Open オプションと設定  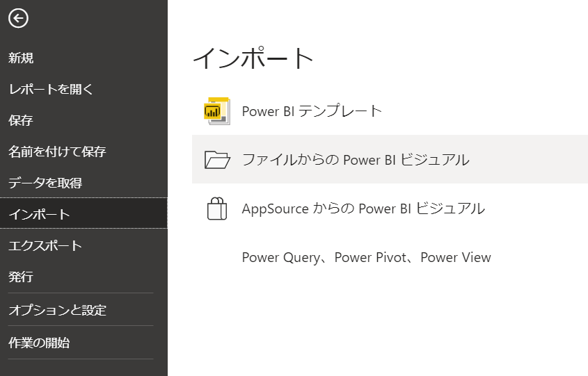(57, 310)
